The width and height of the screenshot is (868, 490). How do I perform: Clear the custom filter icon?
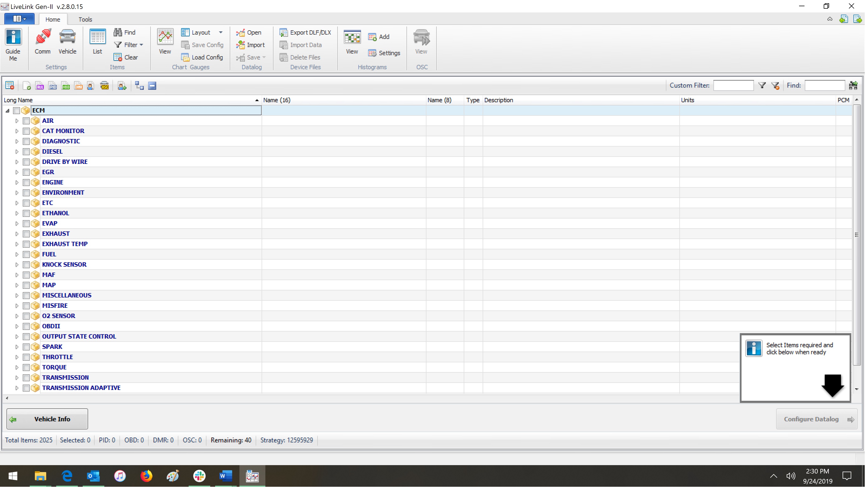pos(775,86)
